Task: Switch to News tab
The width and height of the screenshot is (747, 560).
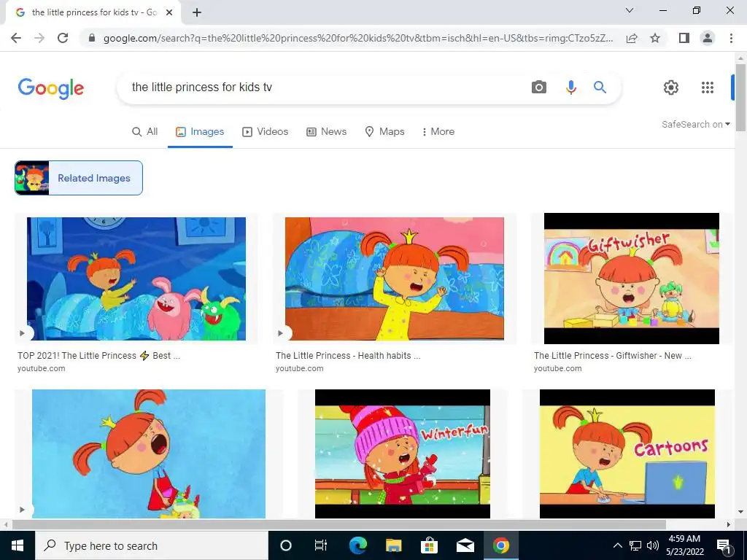Action: pos(326,132)
